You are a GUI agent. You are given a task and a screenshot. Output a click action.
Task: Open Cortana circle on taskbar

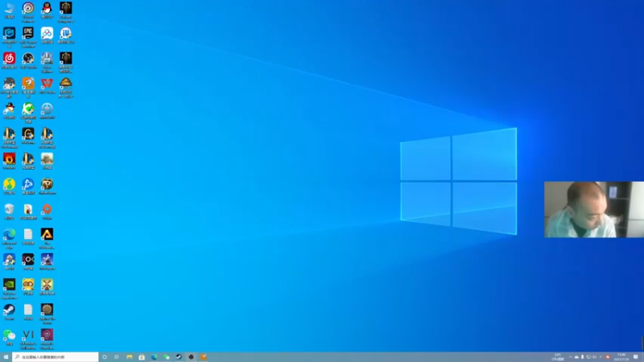point(105,357)
